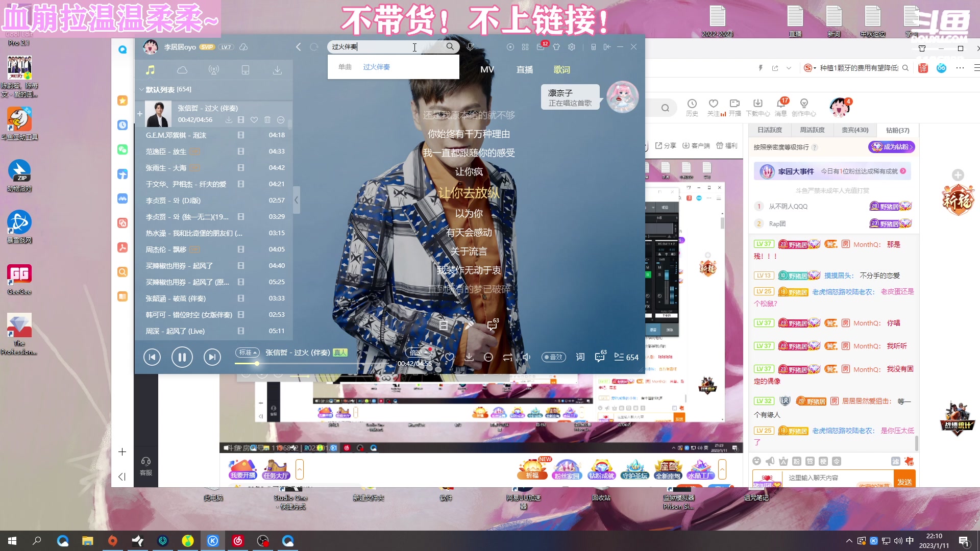Open the 标准 audio quality dropdown
The width and height of the screenshot is (980, 551).
click(248, 353)
